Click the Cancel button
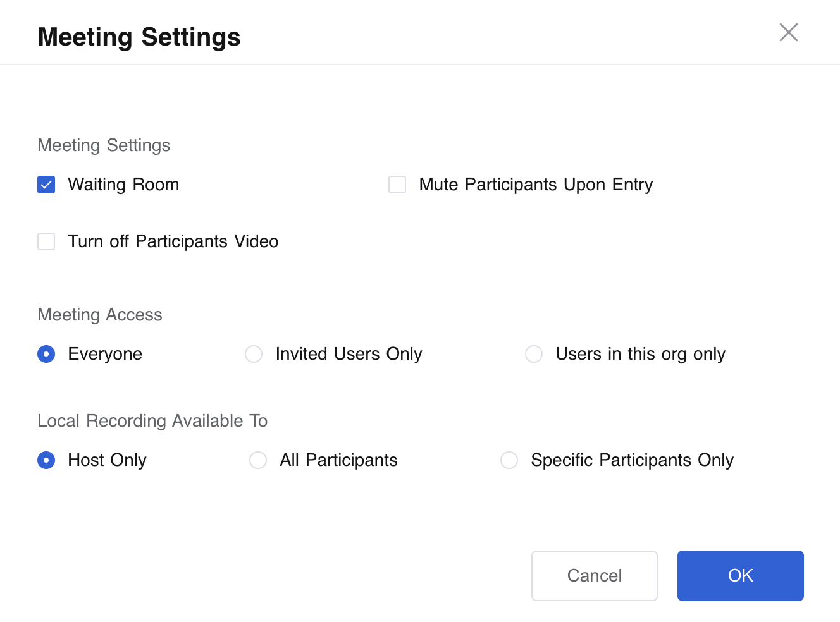This screenshot has height=622, width=840. [594, 575]
